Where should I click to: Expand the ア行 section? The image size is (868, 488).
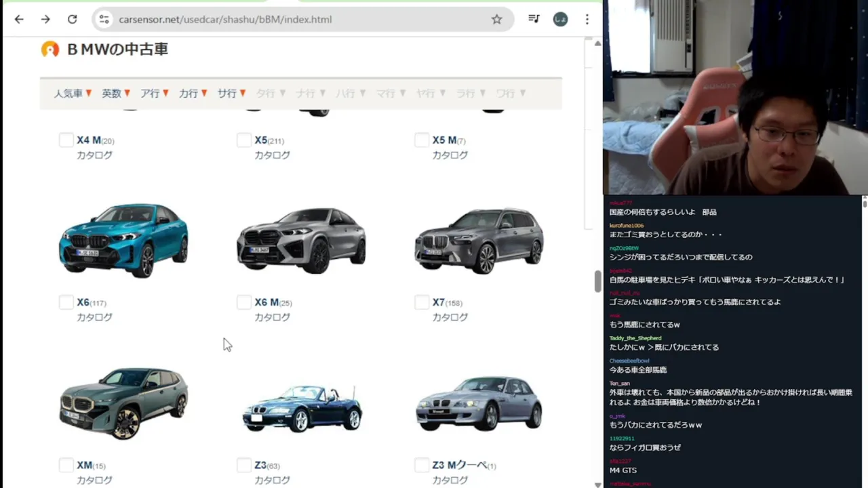coord(155,94)
